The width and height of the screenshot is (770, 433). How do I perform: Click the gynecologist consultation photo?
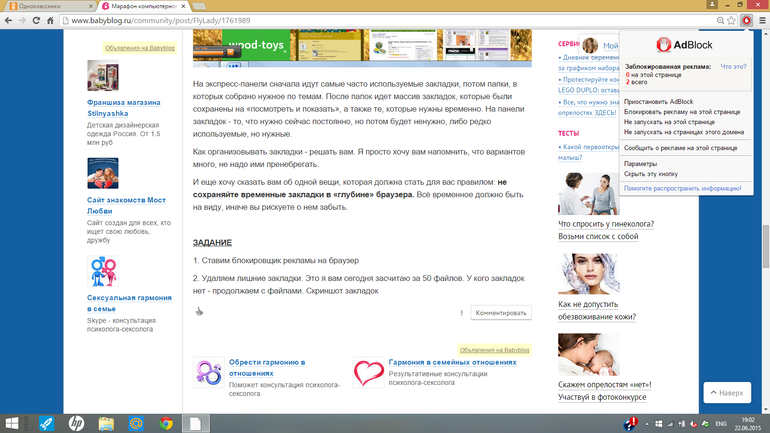coord(588,194)
